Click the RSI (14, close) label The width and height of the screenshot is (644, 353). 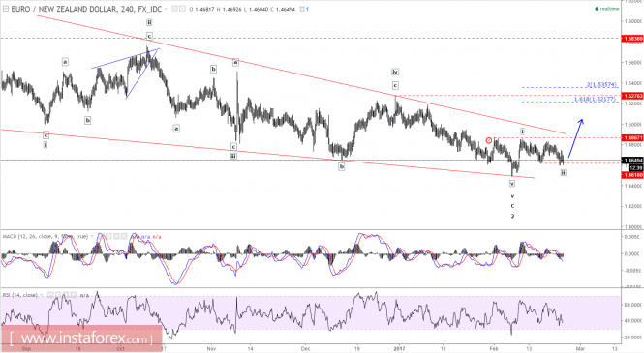20,295
